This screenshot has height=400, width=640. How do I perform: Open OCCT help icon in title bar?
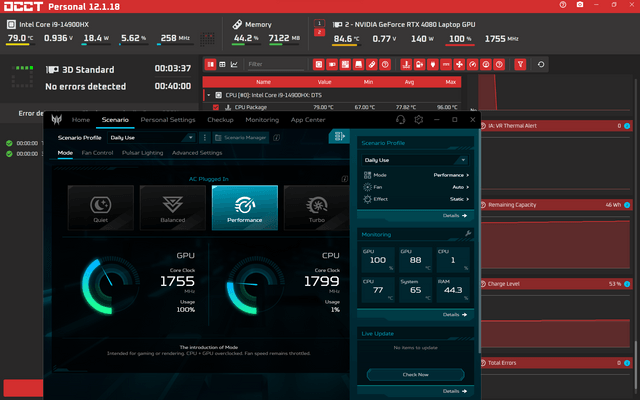[563, 5]
